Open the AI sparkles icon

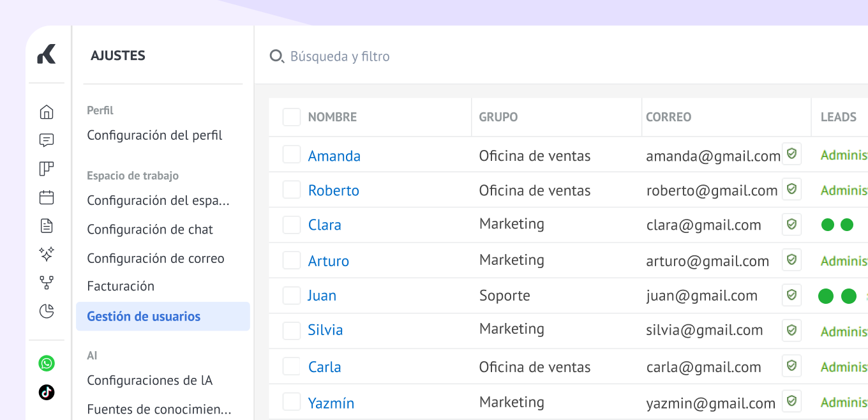coord(47,254)
